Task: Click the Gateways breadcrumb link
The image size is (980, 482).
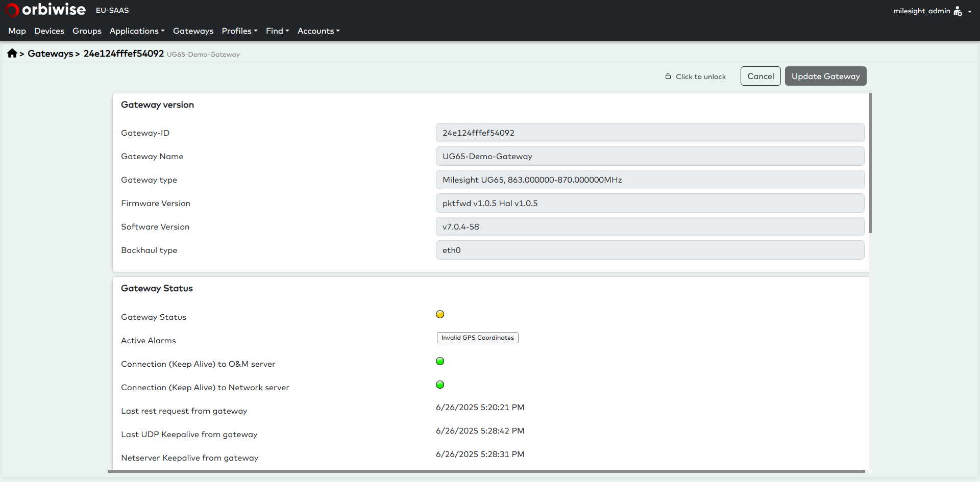Action: [50, 54]
